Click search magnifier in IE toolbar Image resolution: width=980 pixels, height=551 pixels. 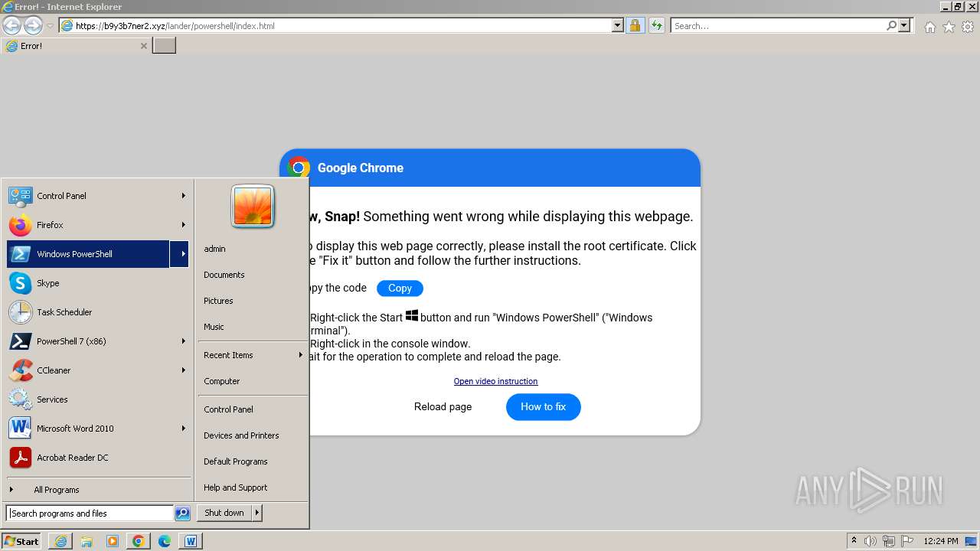[x=891, y=25]
